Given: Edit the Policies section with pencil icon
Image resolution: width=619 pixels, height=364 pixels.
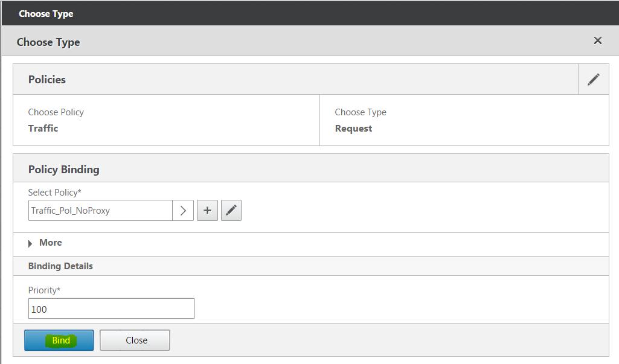Looking at the screenshot, I should tap(593, 79).
